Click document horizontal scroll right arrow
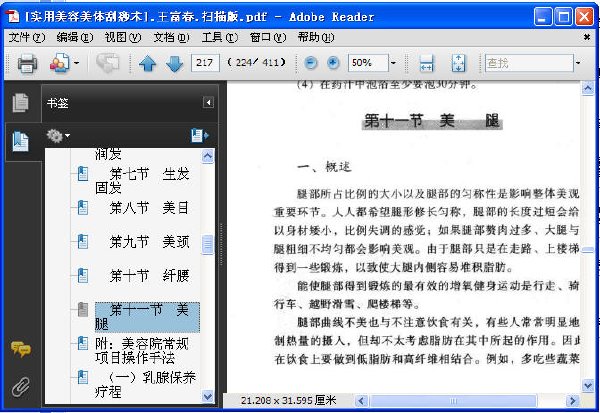Viewport: 600px width, 413px height. click(572, 401)
